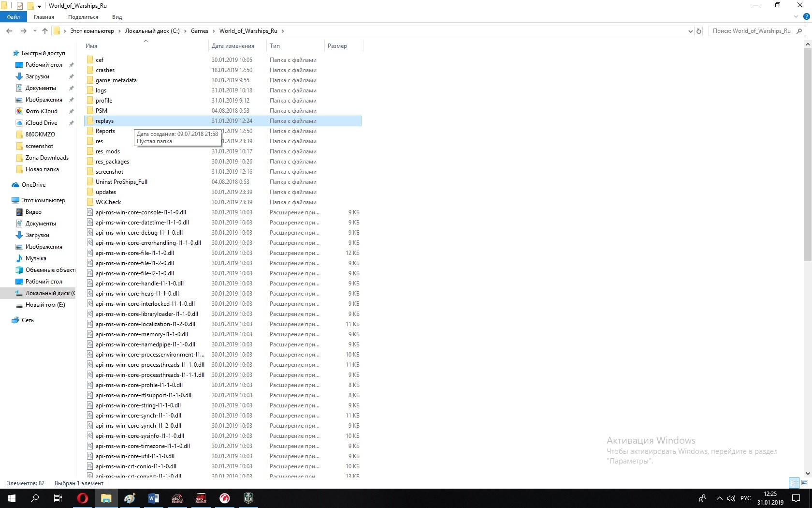Screen dimensions: 812x508
Task: Select Сеть in navigation pane
Action: [28, 320]
